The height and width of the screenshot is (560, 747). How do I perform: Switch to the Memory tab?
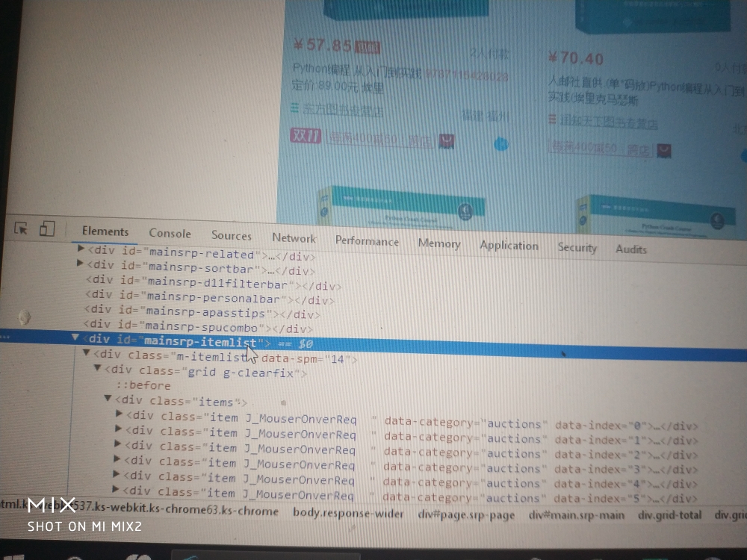click(439, 244)
